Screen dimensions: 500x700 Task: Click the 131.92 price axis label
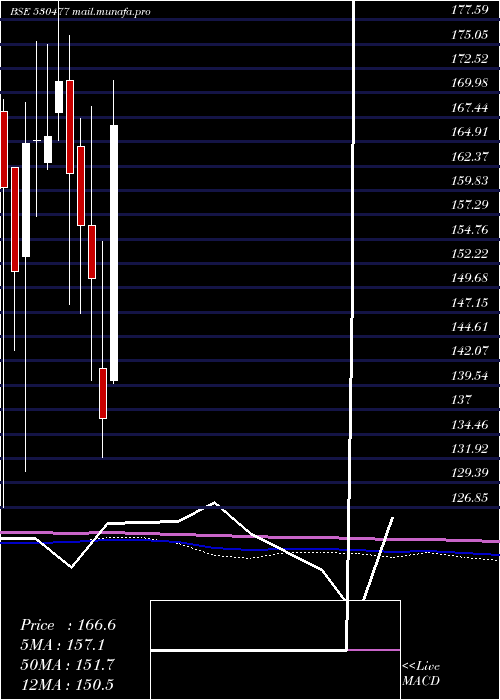[x=470, y=450]
